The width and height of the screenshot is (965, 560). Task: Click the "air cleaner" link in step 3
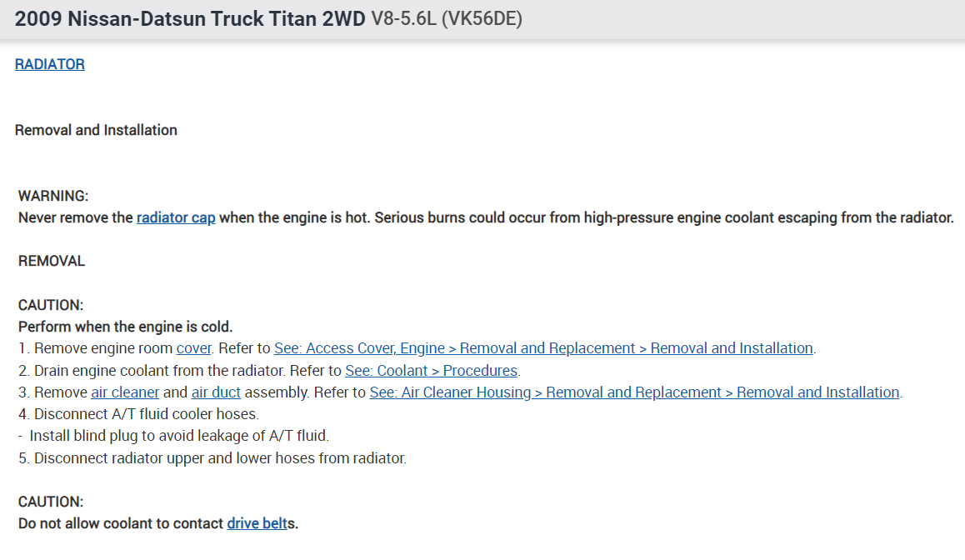(x=125, y=392)
